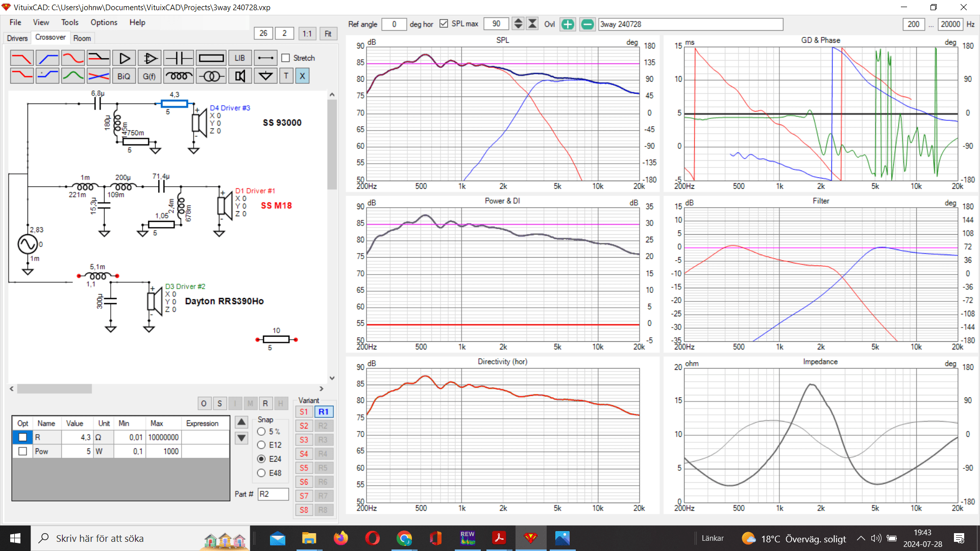980x551 pixels.
Task: Select variant R1
Action: (x=324, y=412)
